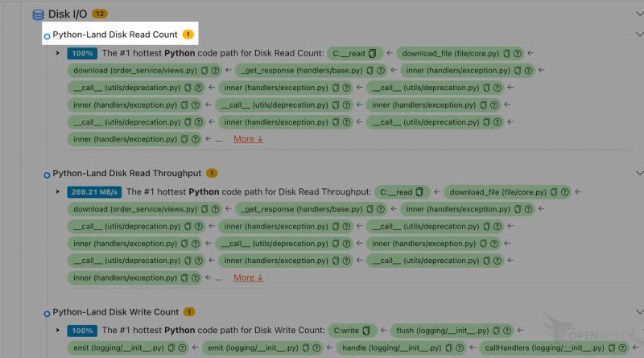The height and width of the screenshot is (358, 644).
Task: Copy download (order_service/views.py) in Disk Read Throughput
Action: click(204, 209)
